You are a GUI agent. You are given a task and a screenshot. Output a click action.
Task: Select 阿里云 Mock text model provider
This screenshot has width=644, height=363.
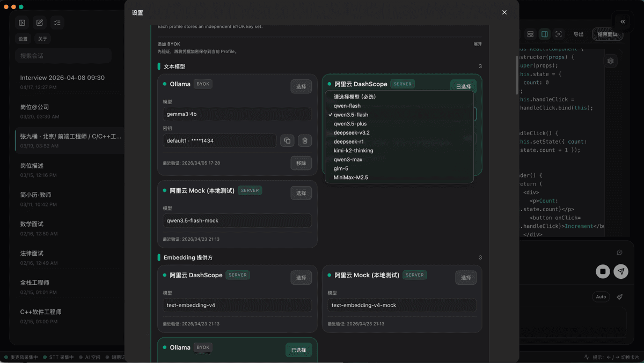[x=301, y=193]
